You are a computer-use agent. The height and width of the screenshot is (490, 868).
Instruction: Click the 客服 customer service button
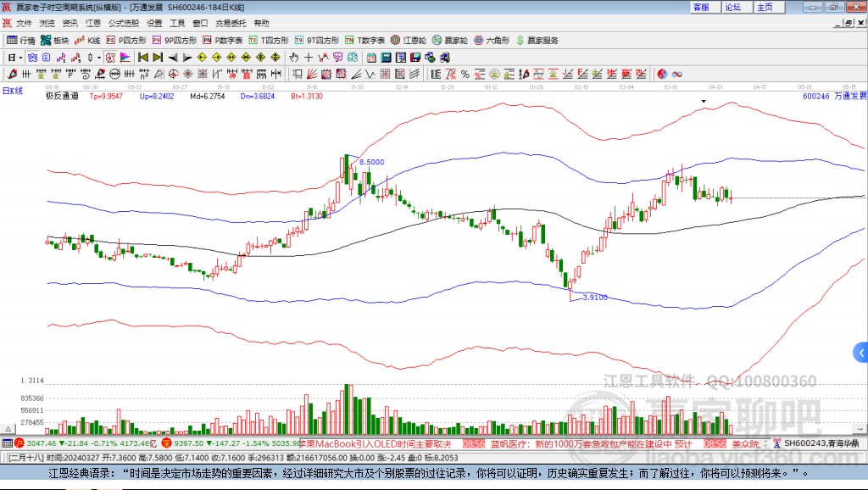[x=702, y=7]
